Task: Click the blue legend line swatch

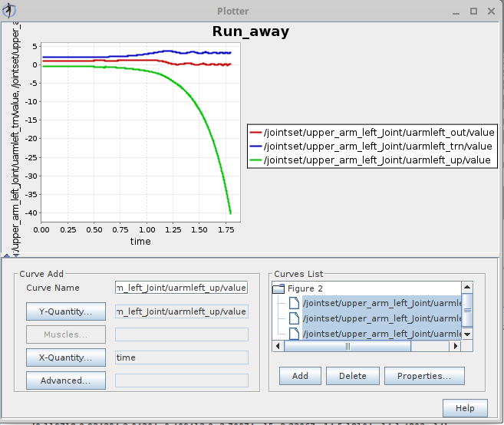Action: [256, 147]
